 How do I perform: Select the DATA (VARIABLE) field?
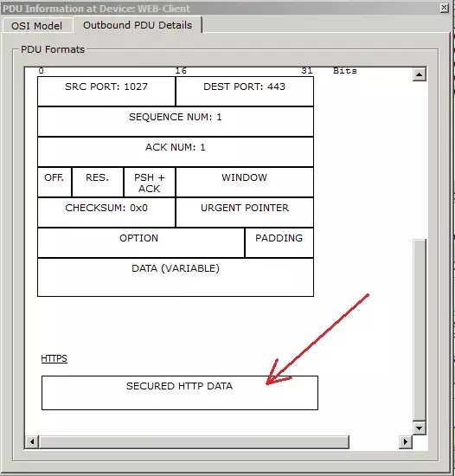tap(176, 277)
